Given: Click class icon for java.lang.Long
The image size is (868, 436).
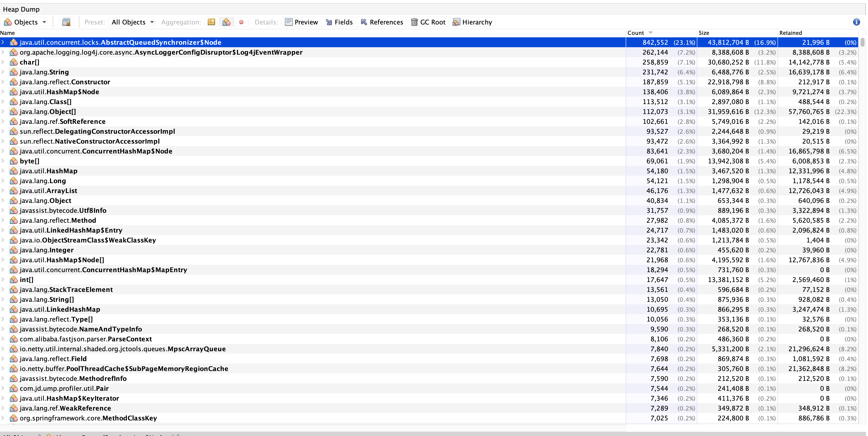Looking at the screenshot, I should tap(14, 181).
